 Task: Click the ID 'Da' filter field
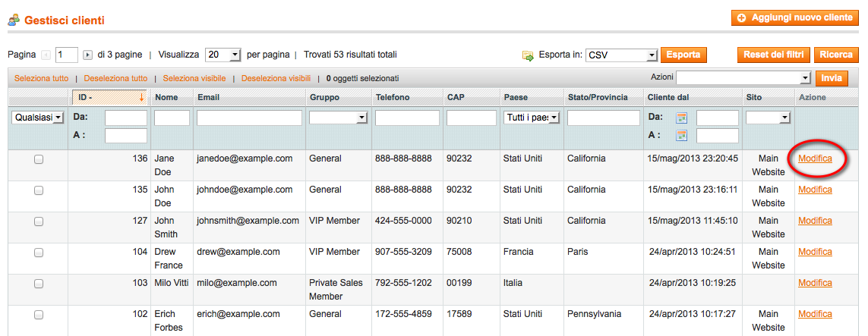(126, 118)
